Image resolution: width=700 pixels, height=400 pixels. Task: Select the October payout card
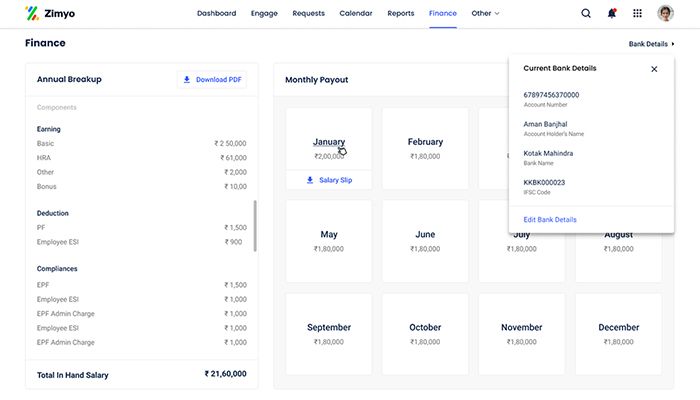425,334
